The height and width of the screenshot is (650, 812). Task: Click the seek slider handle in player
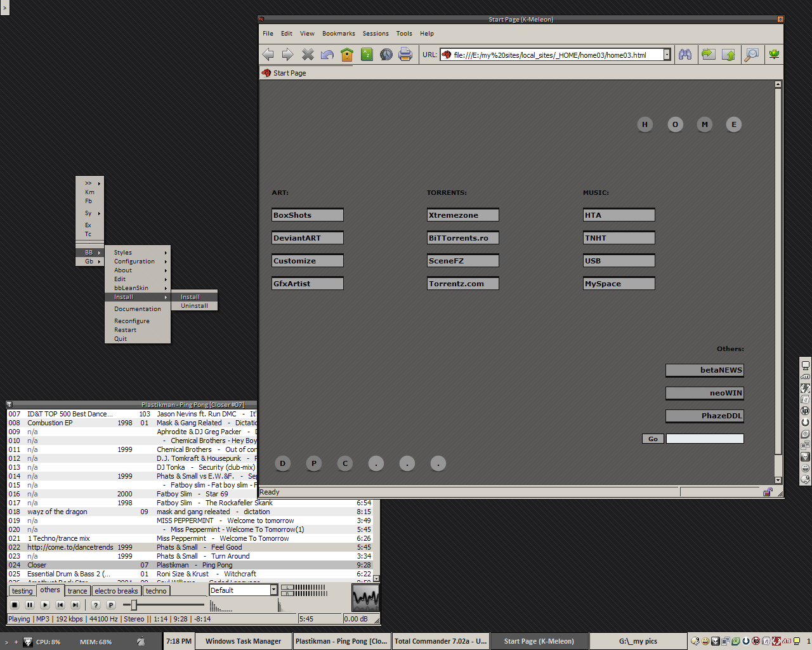point(134,605)
